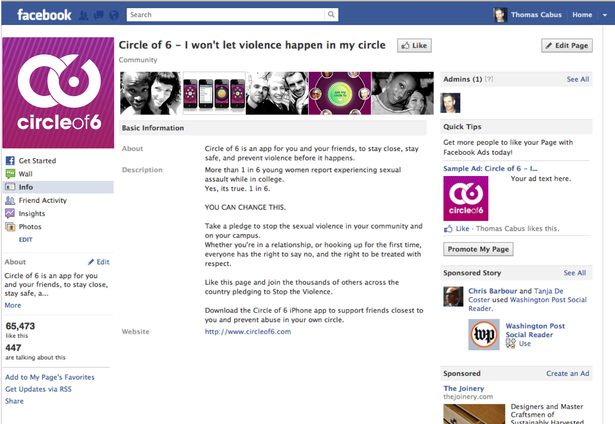Screen dimensions: 615x424
Task: Click See All beside Sponsored Story
Action: coord(575,273)
